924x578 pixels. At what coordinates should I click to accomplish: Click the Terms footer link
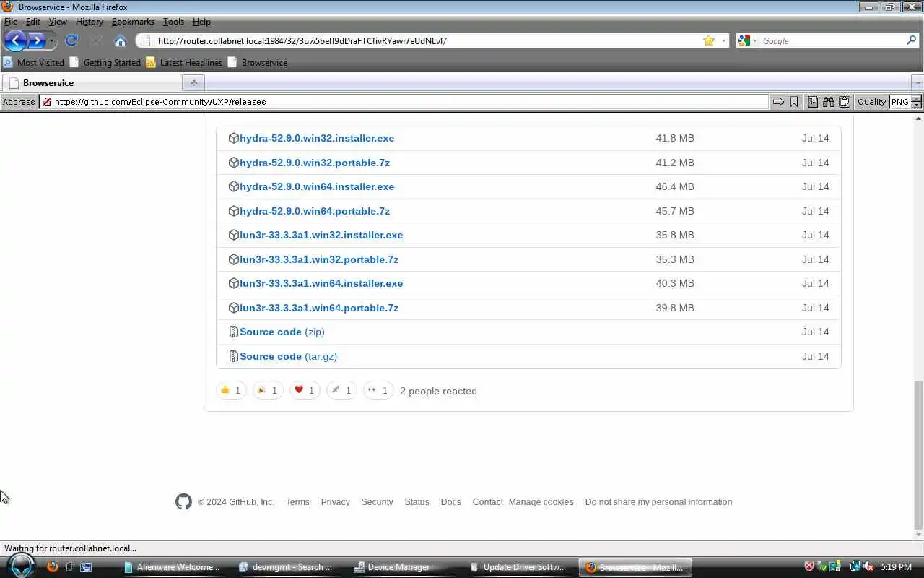297,501
